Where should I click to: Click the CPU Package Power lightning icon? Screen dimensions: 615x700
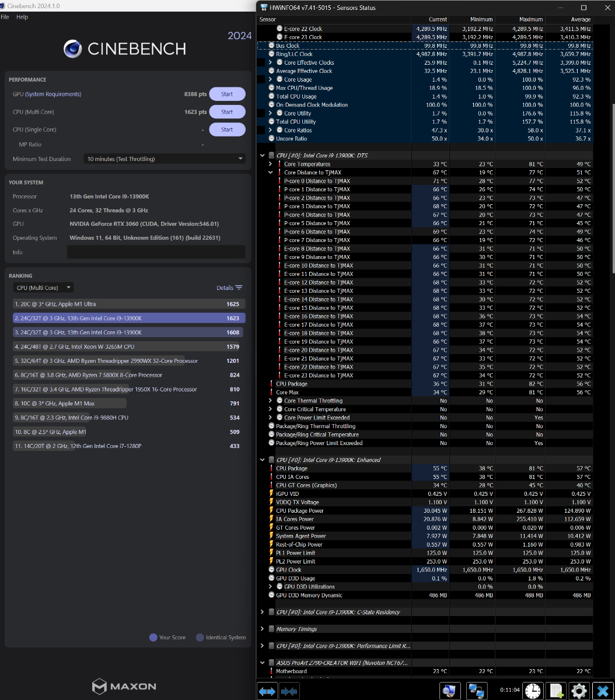pyautogui.click(x=271, y=510)
